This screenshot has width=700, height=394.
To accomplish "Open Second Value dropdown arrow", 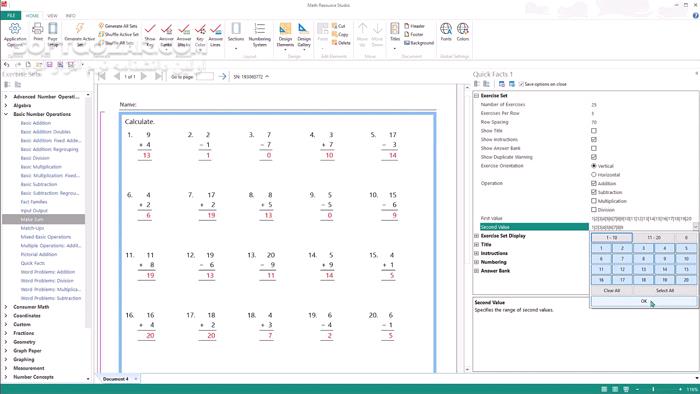I will pos(695,227).
